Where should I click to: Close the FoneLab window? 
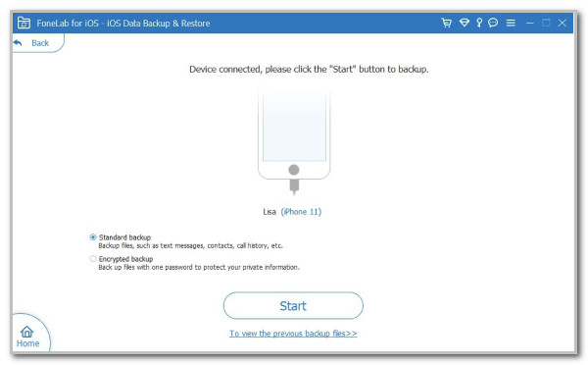pyautogui.click(x=563, y=23)
